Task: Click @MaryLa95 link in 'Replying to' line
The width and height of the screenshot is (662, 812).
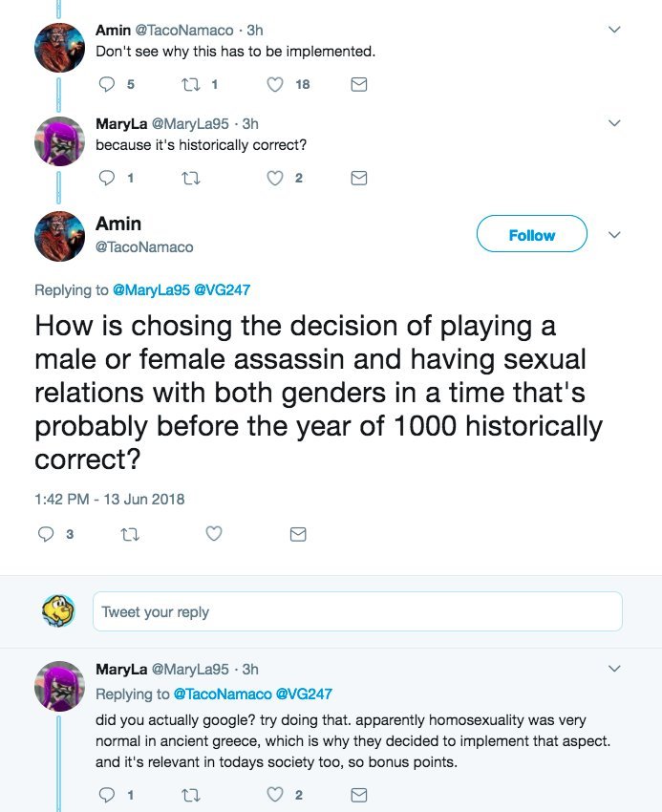Action: point(151,289)
